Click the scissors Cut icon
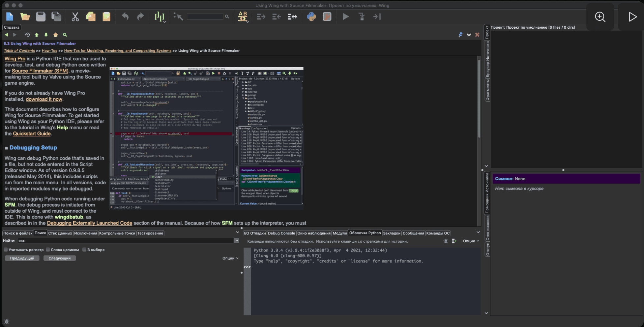This screenshot has height=327, width=644. coord(75,16)
